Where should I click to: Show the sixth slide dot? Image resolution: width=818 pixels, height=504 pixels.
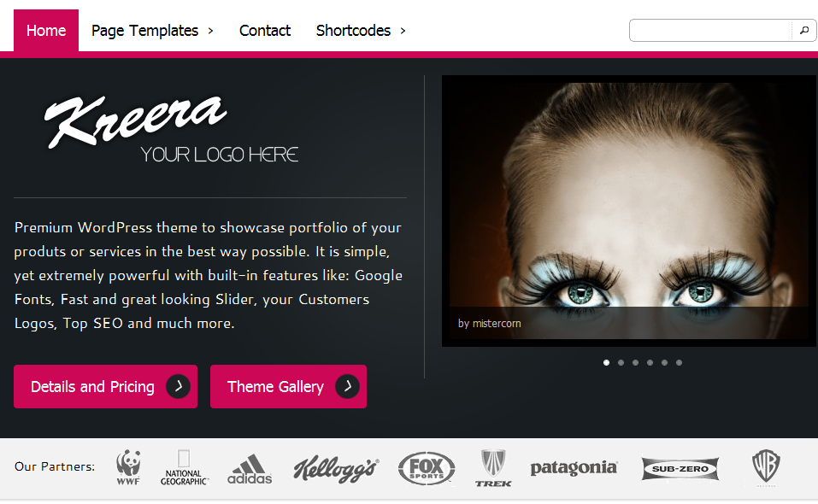[679, 363]
